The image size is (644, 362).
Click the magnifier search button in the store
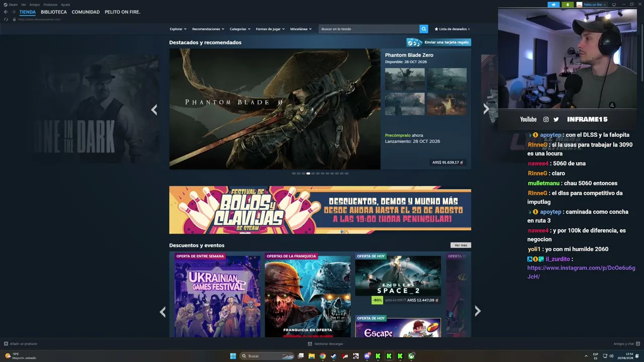point(424,29)
